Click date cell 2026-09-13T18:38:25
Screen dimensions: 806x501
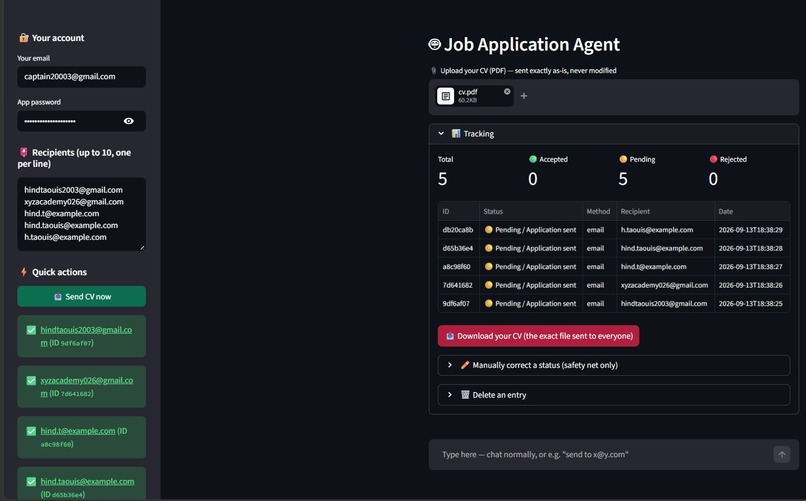752,304
